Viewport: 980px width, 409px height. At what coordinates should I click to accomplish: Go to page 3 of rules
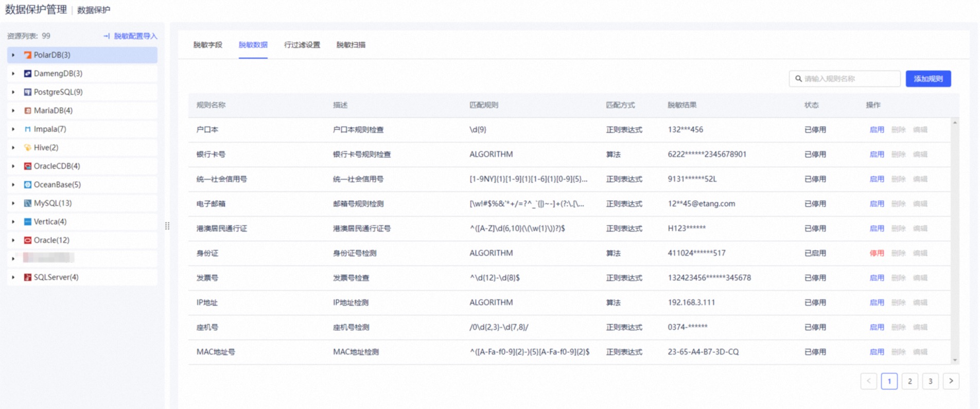point(930,381)
